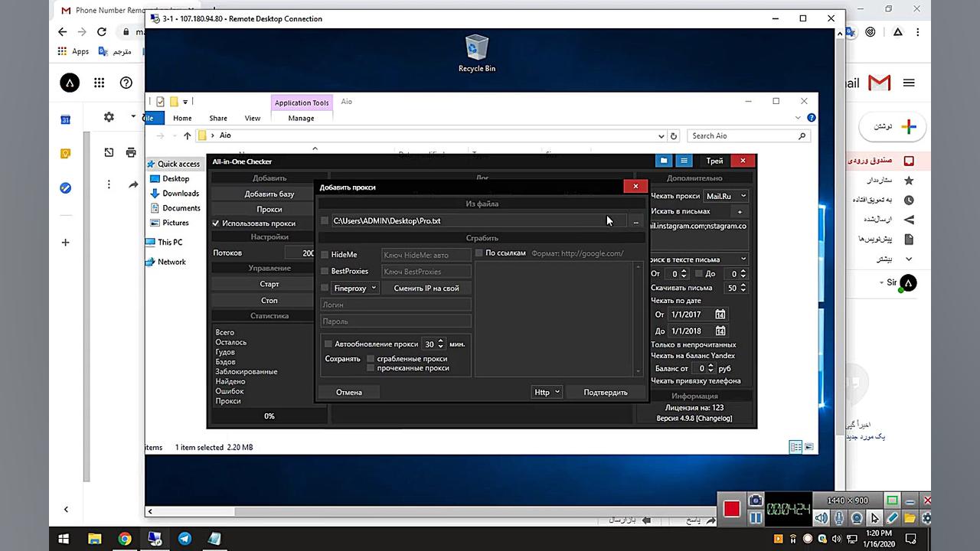Expand the File Explorer ribbon chevron
The height and width of the screenshot is (551, 980).
point(799,118)
